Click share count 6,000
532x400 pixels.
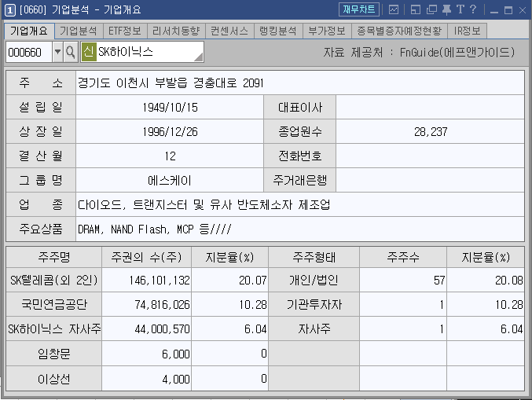click(176, 354)
